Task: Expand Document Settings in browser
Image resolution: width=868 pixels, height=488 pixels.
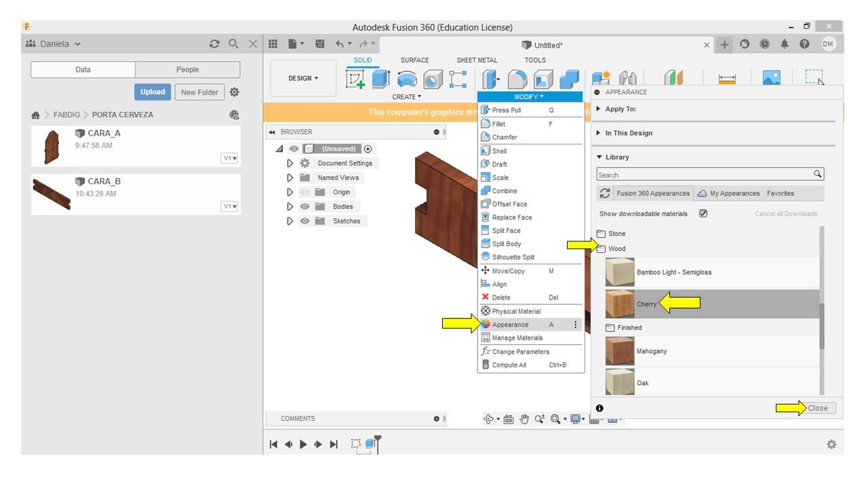Action: 290,163
